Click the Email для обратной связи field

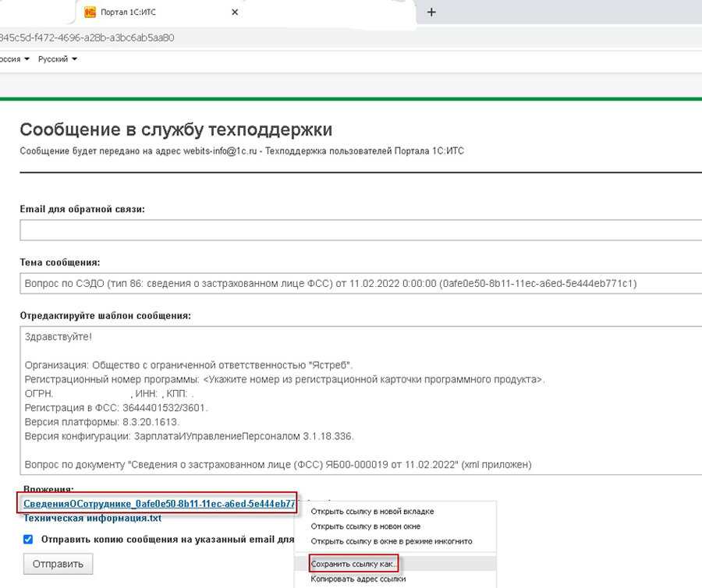point(361,230)
